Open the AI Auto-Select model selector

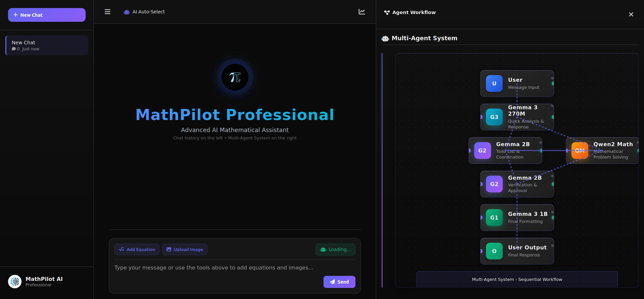coord(144,12)
